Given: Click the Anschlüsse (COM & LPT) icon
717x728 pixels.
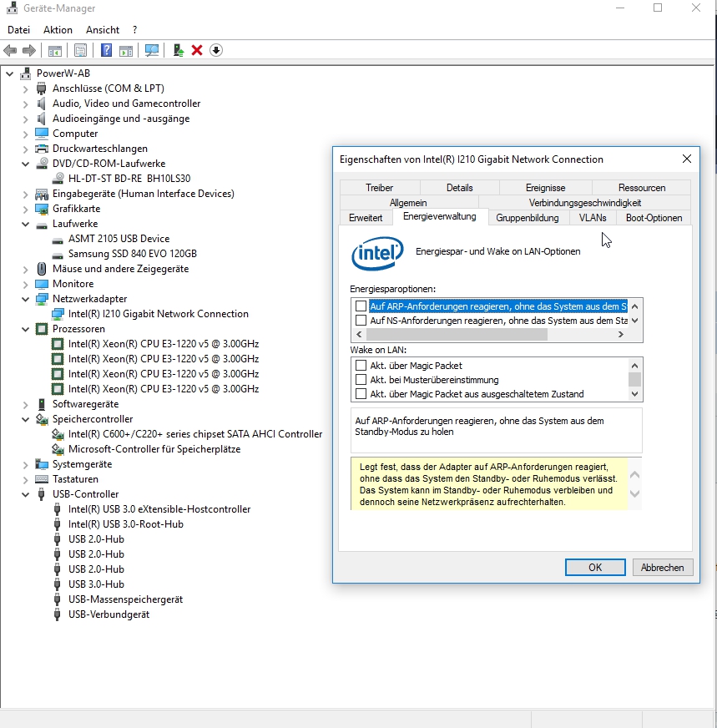Looking at the screenshot, I should tap(42, 88).
